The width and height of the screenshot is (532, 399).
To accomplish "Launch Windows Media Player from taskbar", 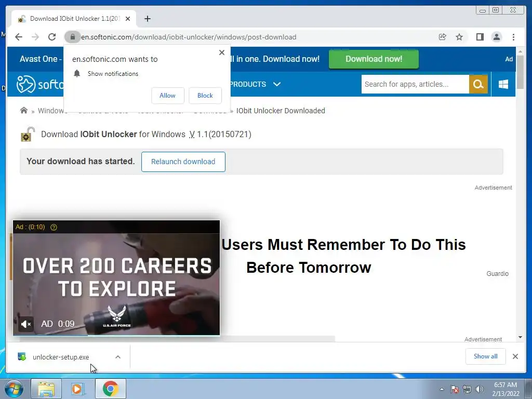I will pos(78,389).
